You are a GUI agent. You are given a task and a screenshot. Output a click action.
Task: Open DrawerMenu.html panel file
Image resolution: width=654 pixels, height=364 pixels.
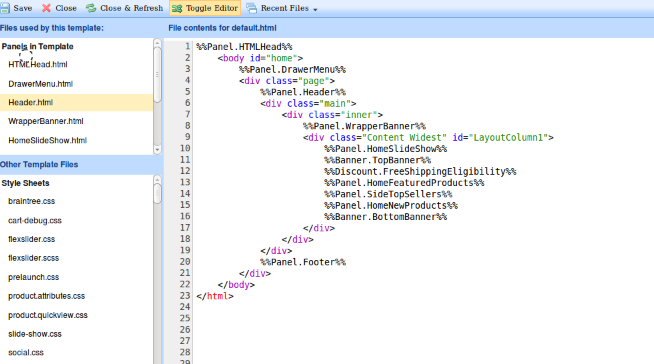pos(40,84)
